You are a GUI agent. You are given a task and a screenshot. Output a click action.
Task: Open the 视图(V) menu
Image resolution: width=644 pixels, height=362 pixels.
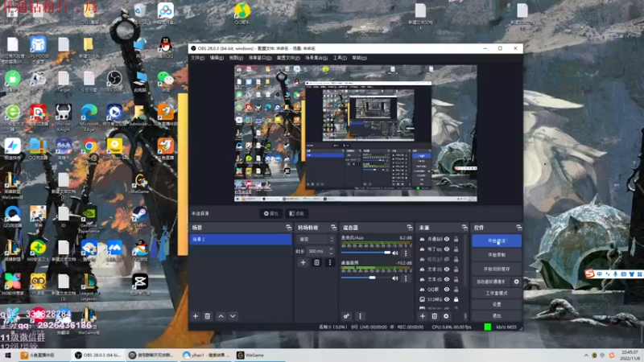pyautogui.click(x=236, y=58)
